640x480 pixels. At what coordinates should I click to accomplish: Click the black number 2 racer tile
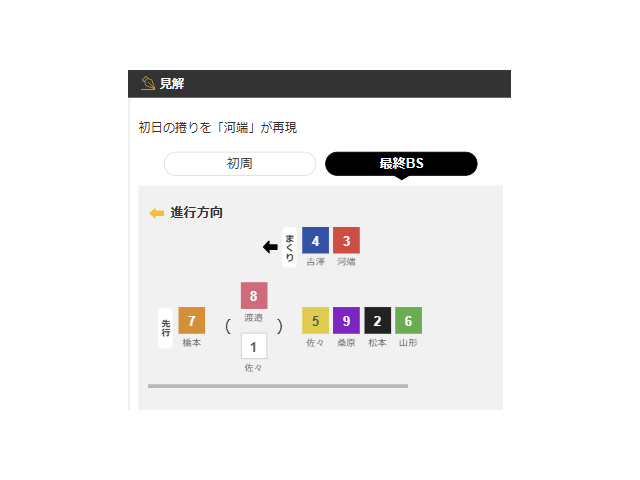coord(377,320)
